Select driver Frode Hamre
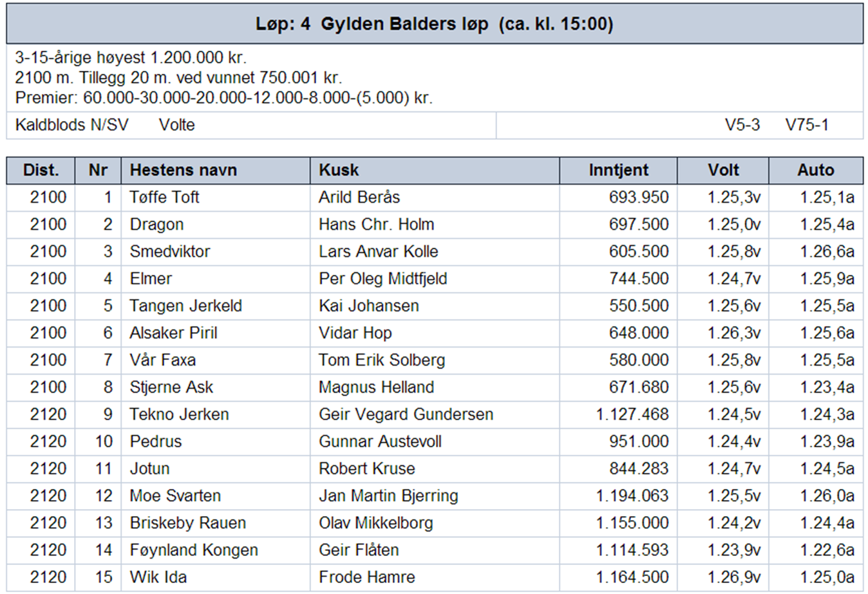Image resolution: width=868 pixels, height=594 pixels. [x=366, y=577]
